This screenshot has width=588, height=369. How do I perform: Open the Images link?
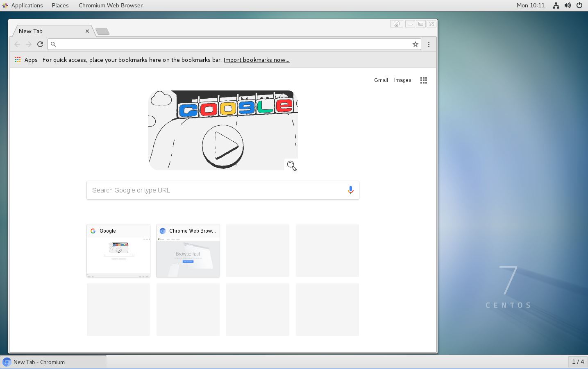click(403, 80)
